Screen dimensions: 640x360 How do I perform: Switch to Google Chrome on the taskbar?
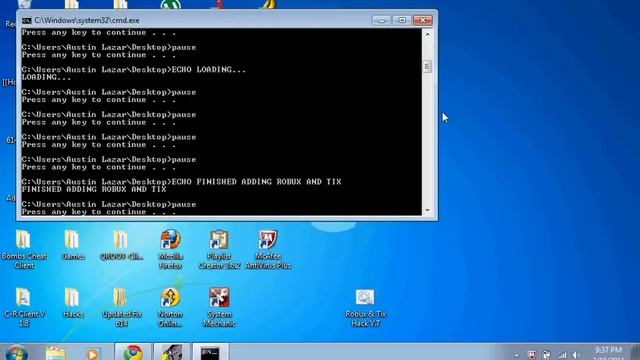tap(133, 352)
